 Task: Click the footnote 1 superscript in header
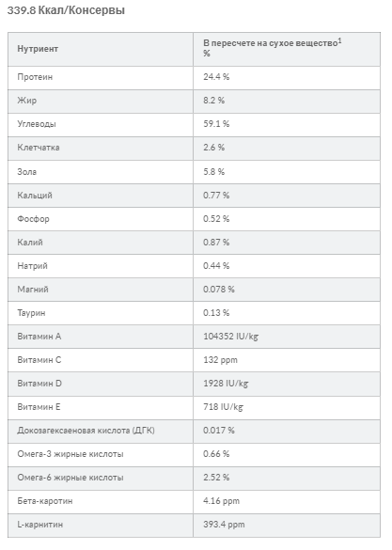click(339, 40)
